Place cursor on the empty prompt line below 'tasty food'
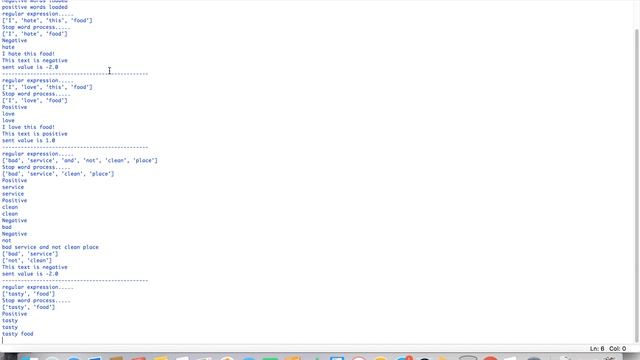 pyautogui.click(x=3, y=340)
